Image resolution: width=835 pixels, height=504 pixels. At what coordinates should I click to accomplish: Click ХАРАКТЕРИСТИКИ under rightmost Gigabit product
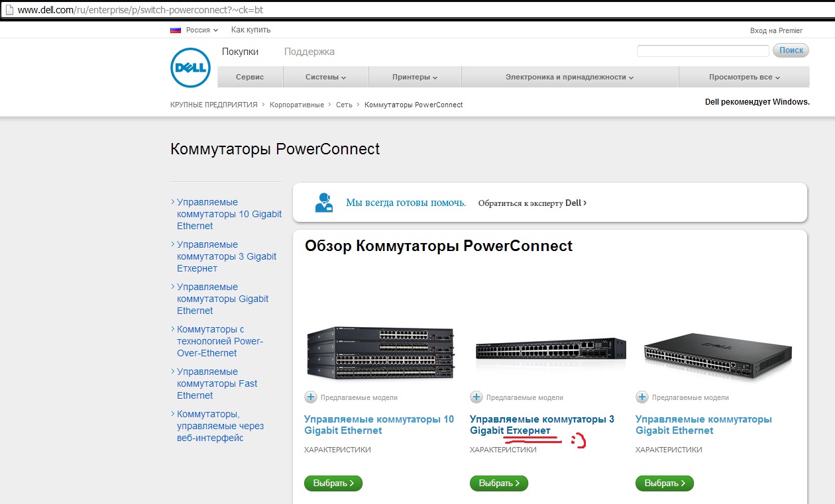669,450
